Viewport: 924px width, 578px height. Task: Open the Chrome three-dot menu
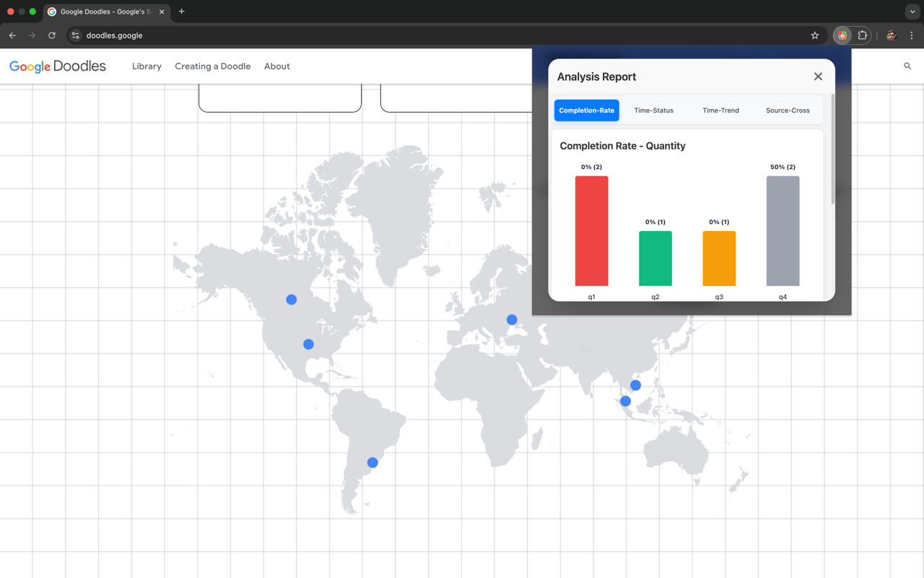coord(912,35)
